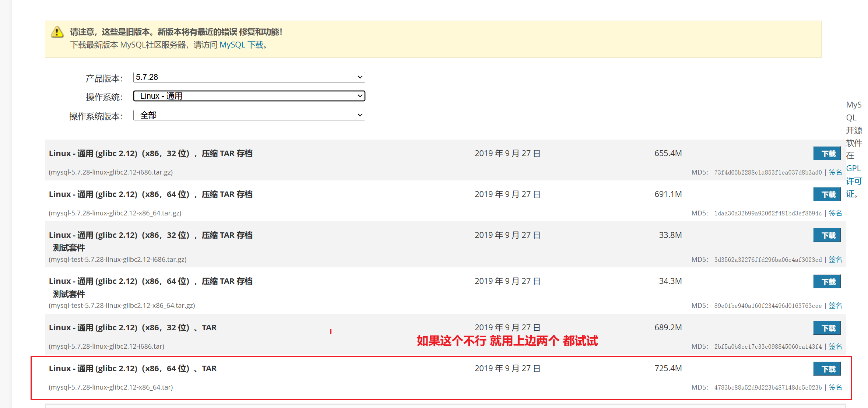Download the i686 tar.gz 655.4M archive
Screen dimensions: 868x408
click(x=826, y=154)
